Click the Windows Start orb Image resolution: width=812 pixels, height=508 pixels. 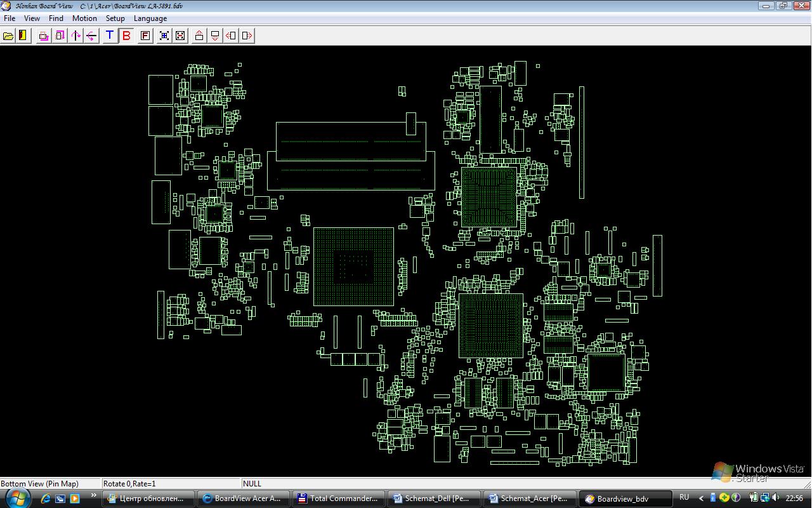pyautogui.click(x=17, y=497)
